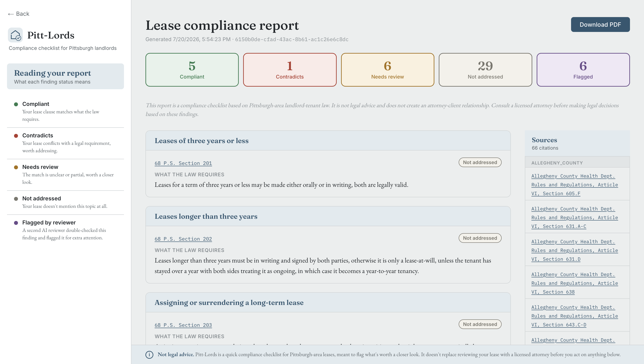Open Allegheny County Section 643.C-D source link
This screenshot has height=364, width=644.
(575, 316)
